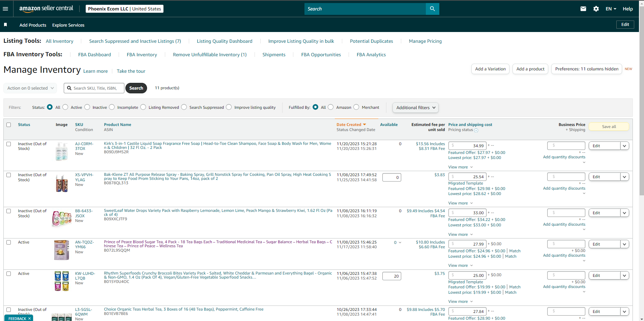Click Edit for SKU KW-LUHD-L7QB row
This screenshot has width=644, height=321.
[x=605, y=276]
